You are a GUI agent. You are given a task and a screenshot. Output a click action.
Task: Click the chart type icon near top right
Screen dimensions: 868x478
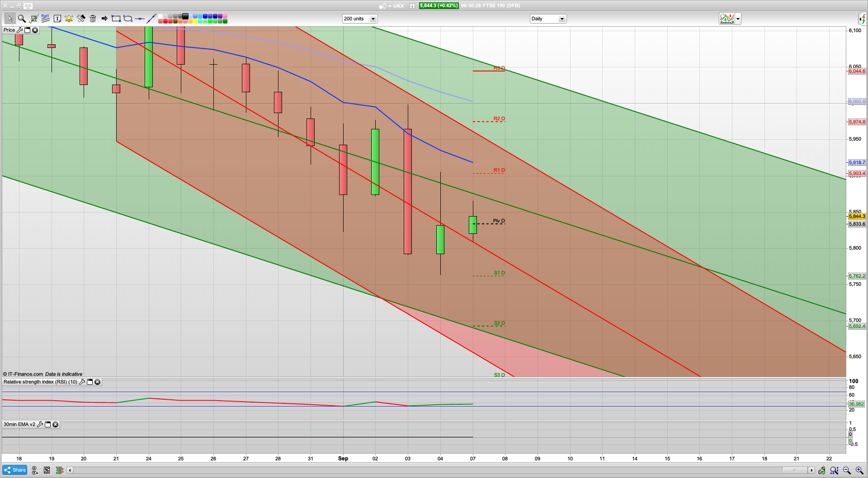(x=726, y=19)
